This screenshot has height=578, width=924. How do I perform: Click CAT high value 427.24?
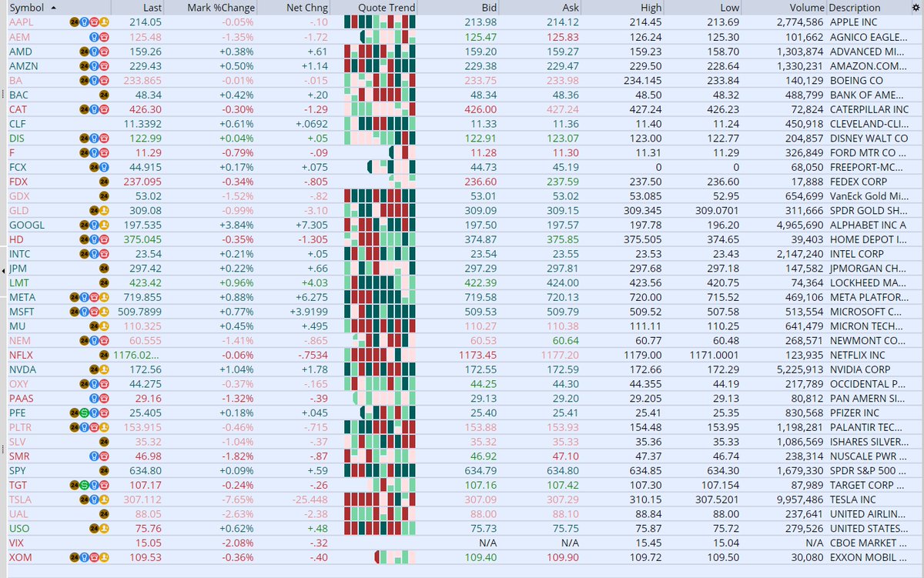tap(646, 109)
